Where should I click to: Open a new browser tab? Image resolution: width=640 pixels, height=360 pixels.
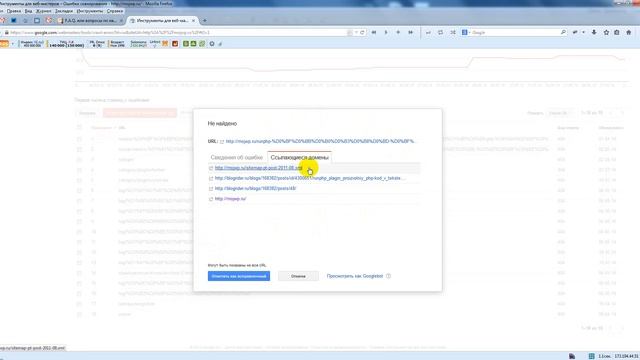pos(204,20)
